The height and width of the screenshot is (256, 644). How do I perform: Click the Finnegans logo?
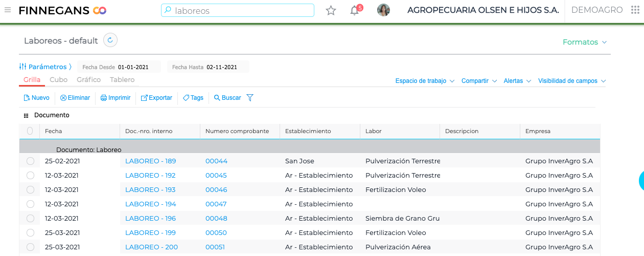pyautogui.click(x=62, y=10)
